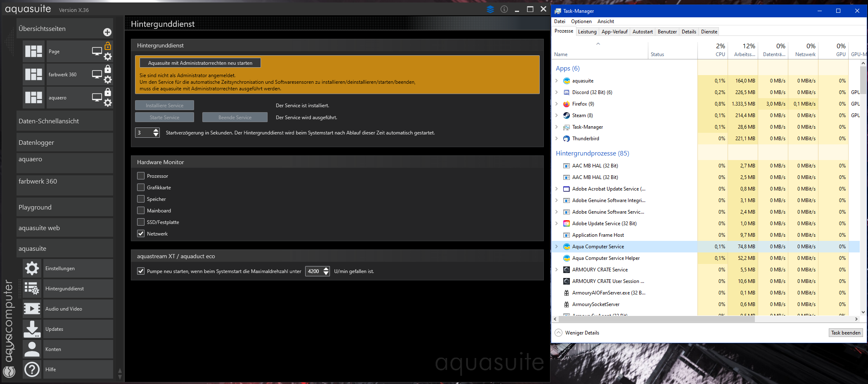Click Aquasuite mit Administratorrechten neu starten
This screenshot has width=868, height=384.
[x=200, y=63]
